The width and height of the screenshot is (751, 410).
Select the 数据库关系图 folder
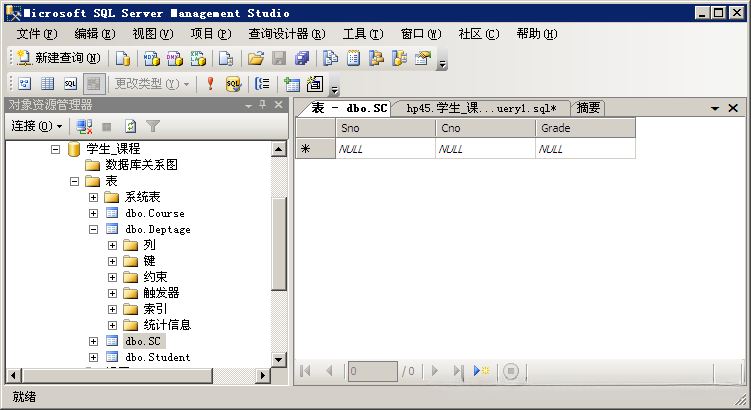tap(141, 165)
